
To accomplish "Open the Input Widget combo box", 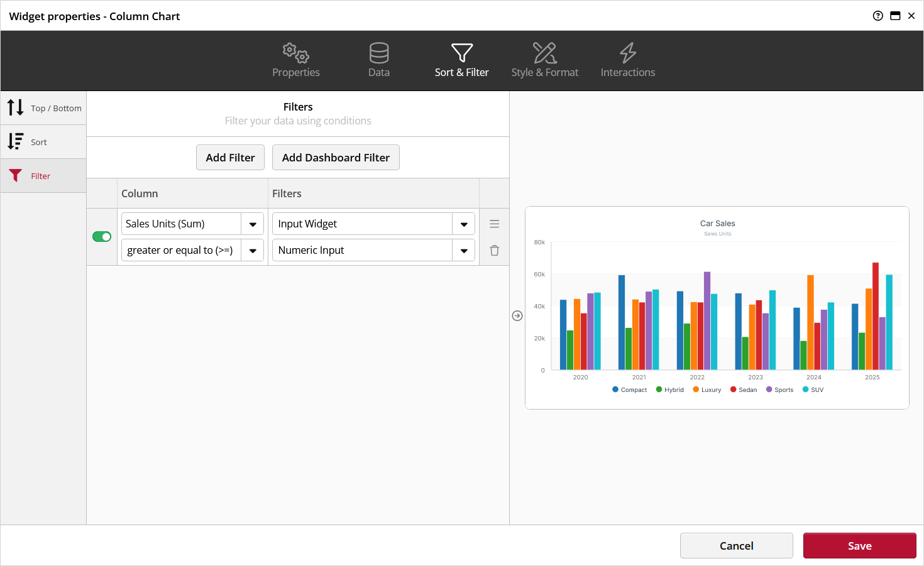I will coord(373,224).
